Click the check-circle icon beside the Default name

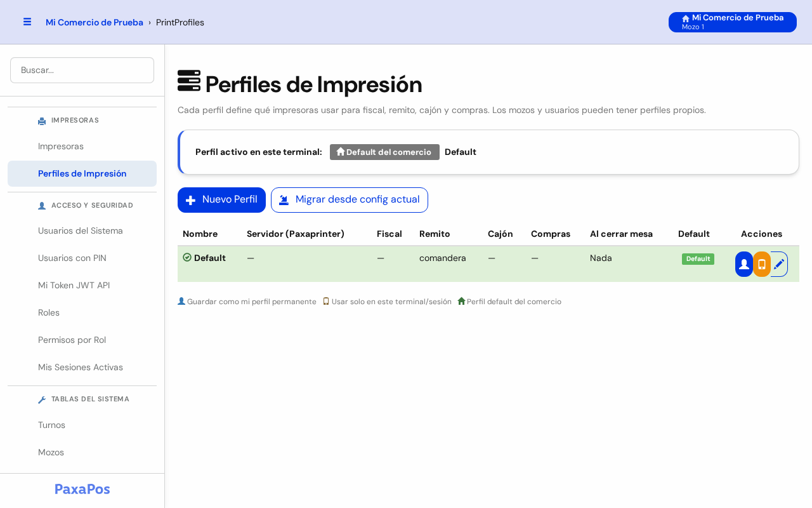187,257
